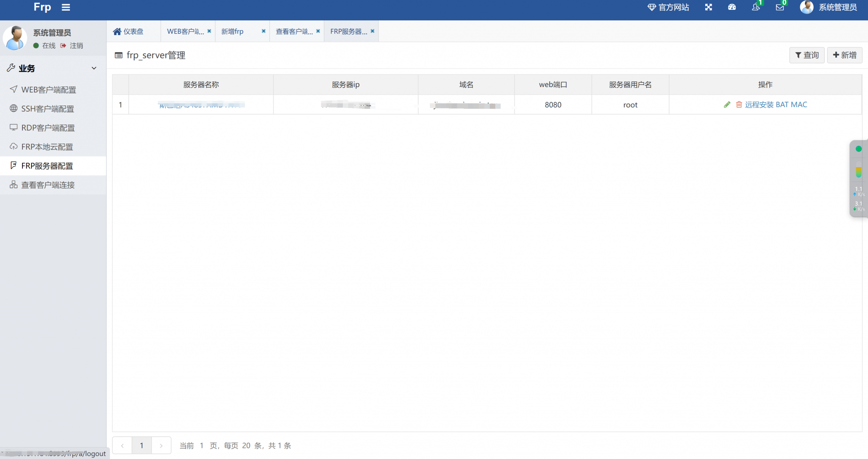The image size is (868, 459).
Task: Click the 远程安装 BAT MAC link
Action: 776,104
